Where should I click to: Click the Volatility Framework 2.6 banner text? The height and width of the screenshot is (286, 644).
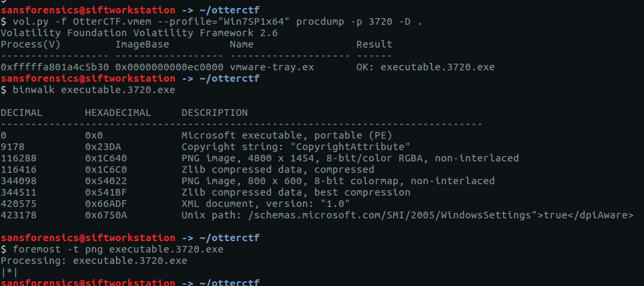point(139,33)
